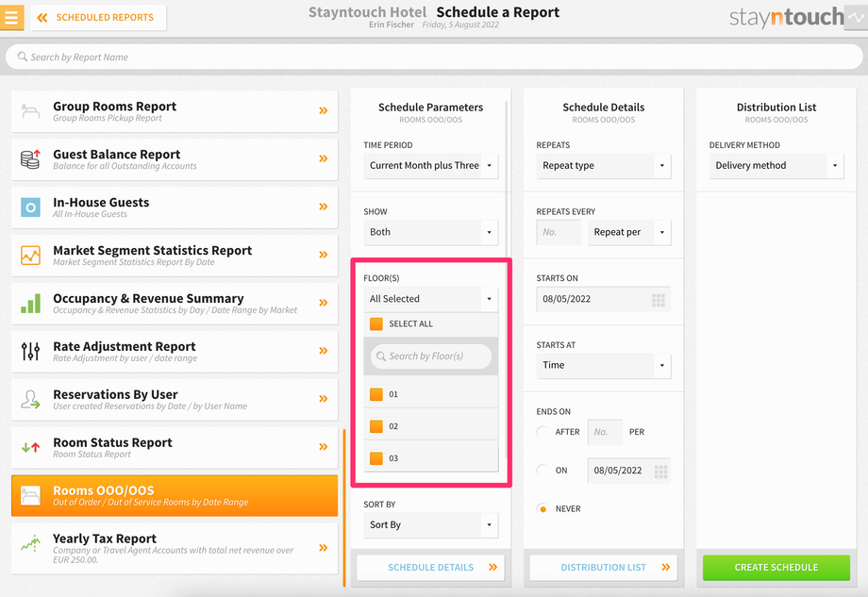Click the up-down arrows Room Status icon
Image resolution: width=868 pixels, height=597 pixels.
[30, 447]
